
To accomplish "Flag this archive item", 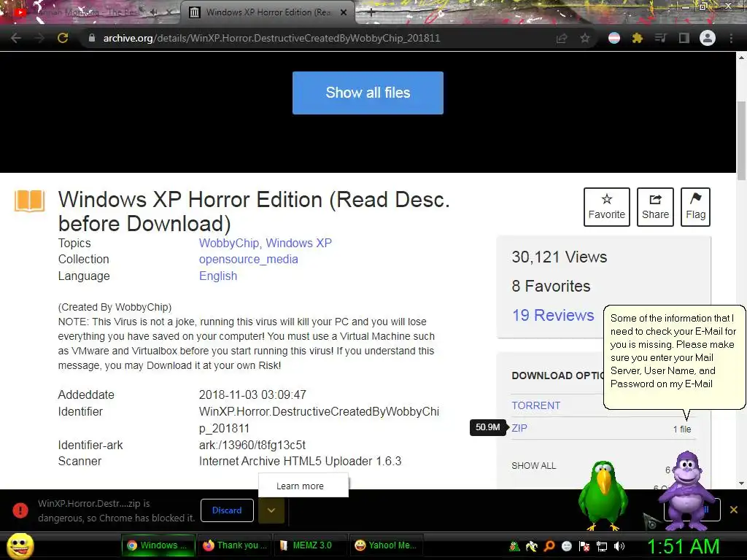I will [695, 206].
